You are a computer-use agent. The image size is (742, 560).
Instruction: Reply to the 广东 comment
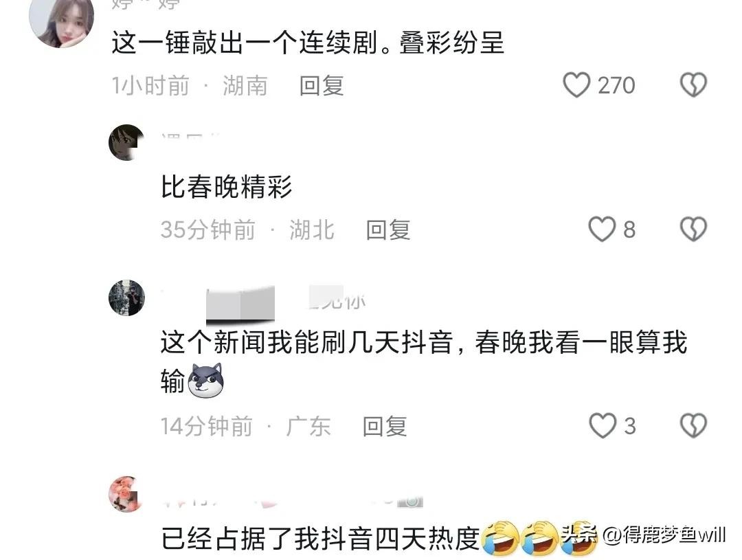(385, 427)
